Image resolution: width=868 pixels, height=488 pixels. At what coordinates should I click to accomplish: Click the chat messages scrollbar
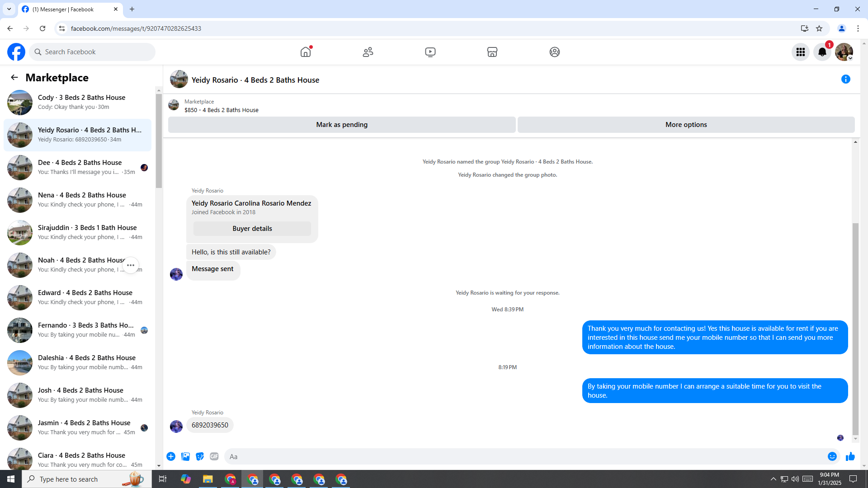[x=855, y=328]
